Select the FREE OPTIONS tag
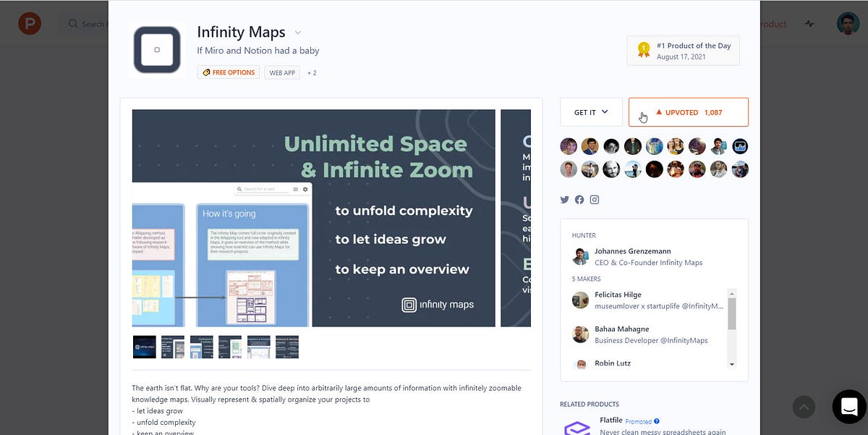This screenshot has width=868, height=435. [229, 72]
